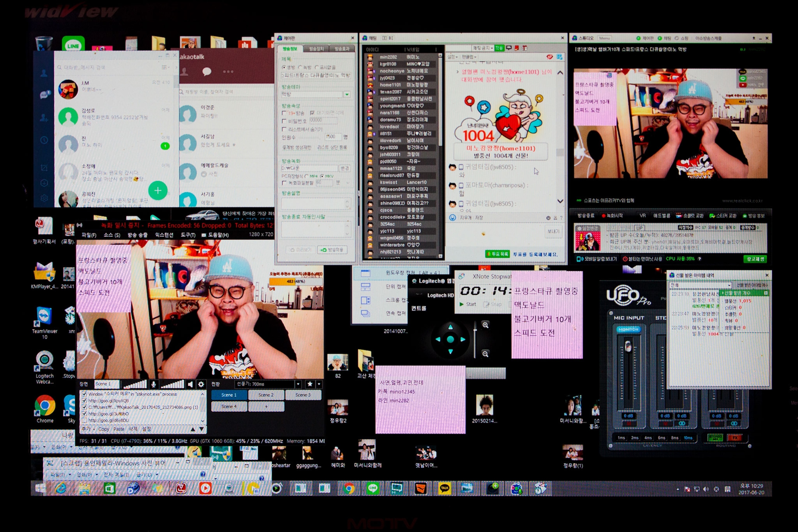Collapse chat with the up chevron
798x532 pixels.
click(560, 73)
